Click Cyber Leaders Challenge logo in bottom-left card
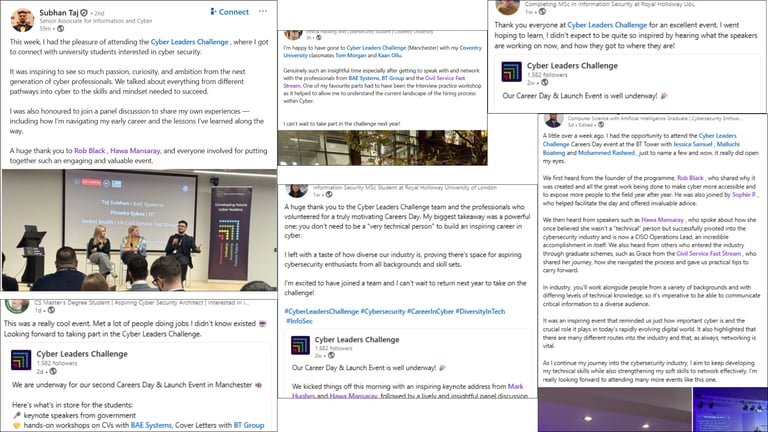This screenshot has height=432, width=768. (x=21, y=360)
